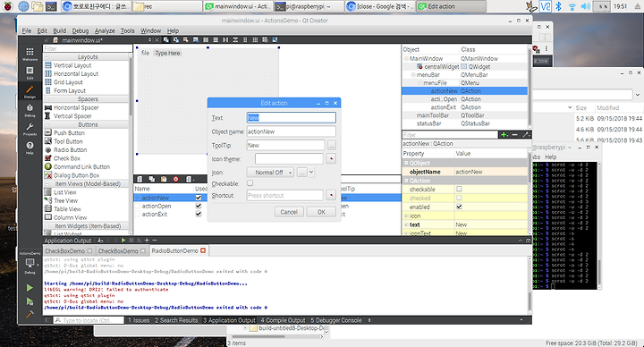Click Lay Out Horizontally toolbar icon
This screenshot has width=644, height=347.
coord(206,40)
